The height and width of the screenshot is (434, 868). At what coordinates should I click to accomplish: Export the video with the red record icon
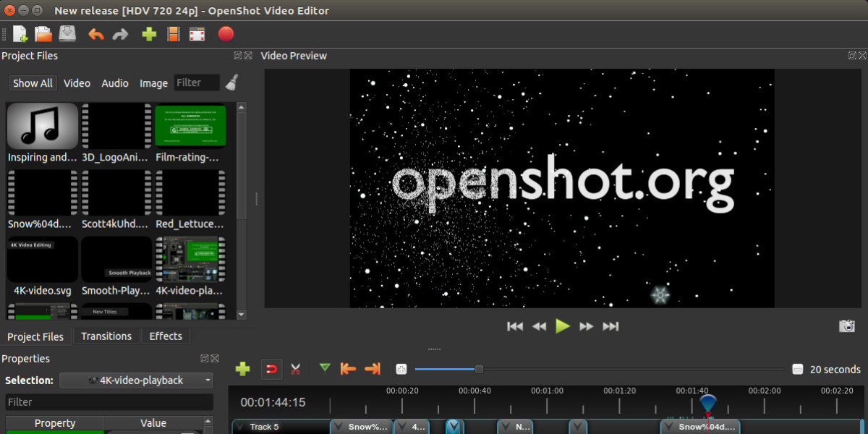tap(225, 33)
